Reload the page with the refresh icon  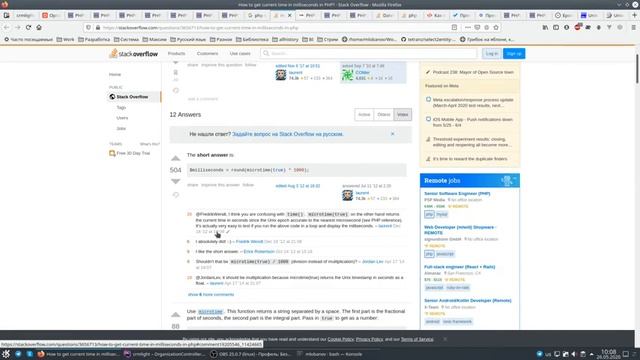coord(28,27)
